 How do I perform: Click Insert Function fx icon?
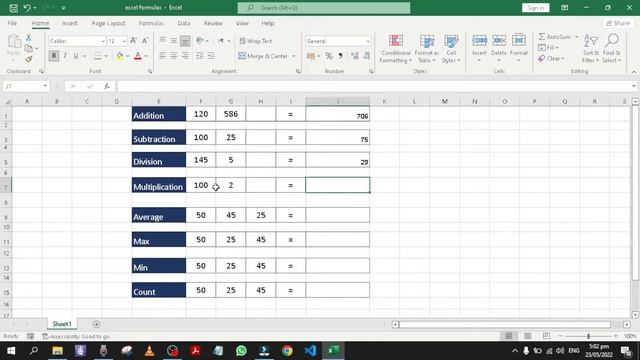tap(107, 86)
